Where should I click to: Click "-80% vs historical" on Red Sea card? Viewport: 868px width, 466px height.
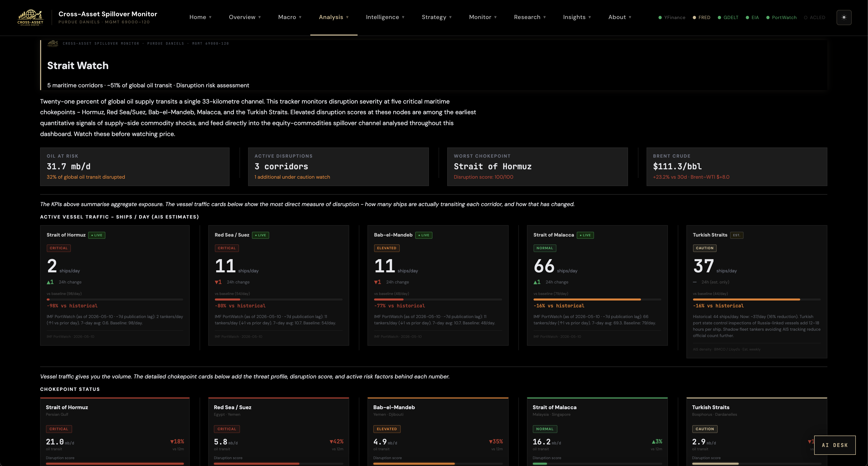[x=240, y=306]
